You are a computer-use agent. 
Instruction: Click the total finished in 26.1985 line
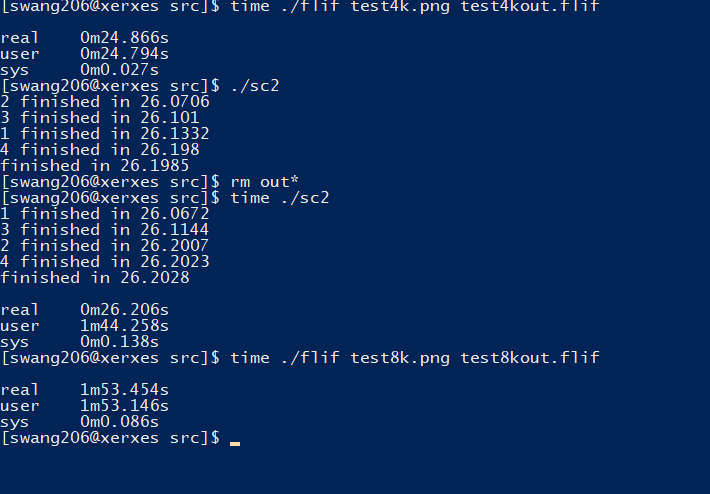[95, 166]
